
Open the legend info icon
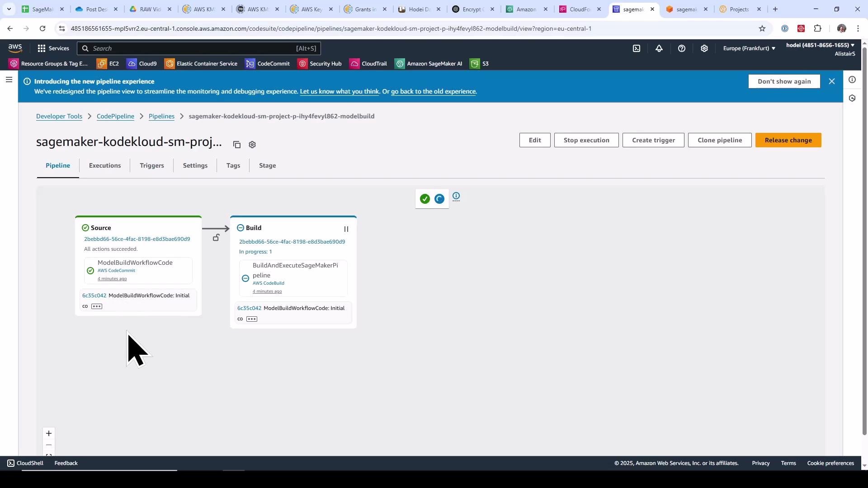click(456, 196)
